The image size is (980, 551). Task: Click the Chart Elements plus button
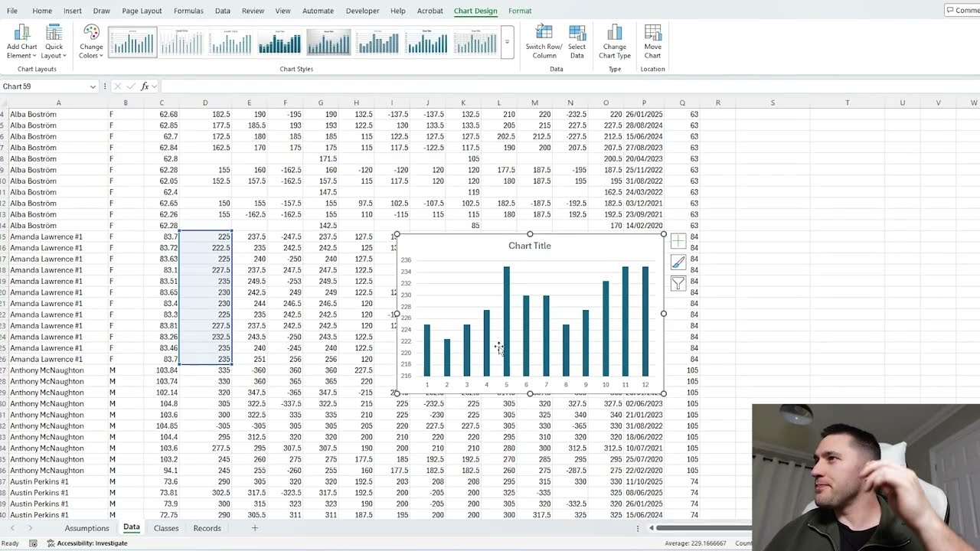point(678,242)
